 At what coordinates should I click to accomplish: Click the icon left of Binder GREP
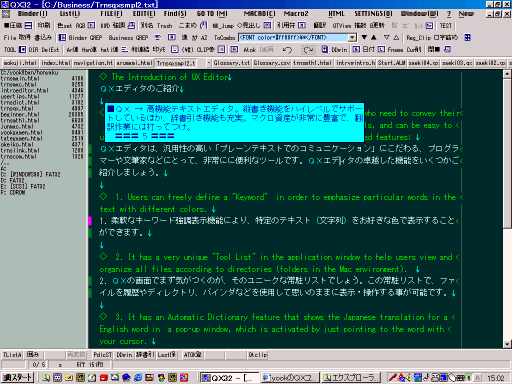click(x=62, y=38)
